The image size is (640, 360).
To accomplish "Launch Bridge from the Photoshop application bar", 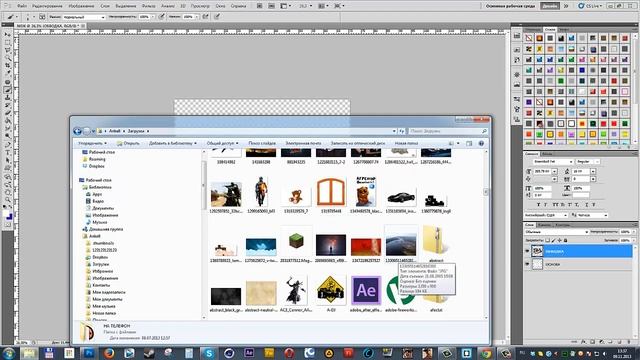I will pyautogui.click(x=260, y=6).
